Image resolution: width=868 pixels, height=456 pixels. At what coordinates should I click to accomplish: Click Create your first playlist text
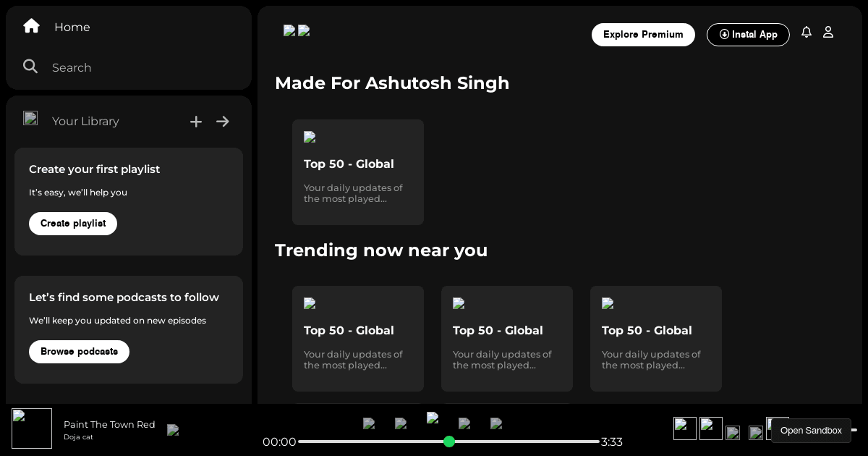point(95,169)
